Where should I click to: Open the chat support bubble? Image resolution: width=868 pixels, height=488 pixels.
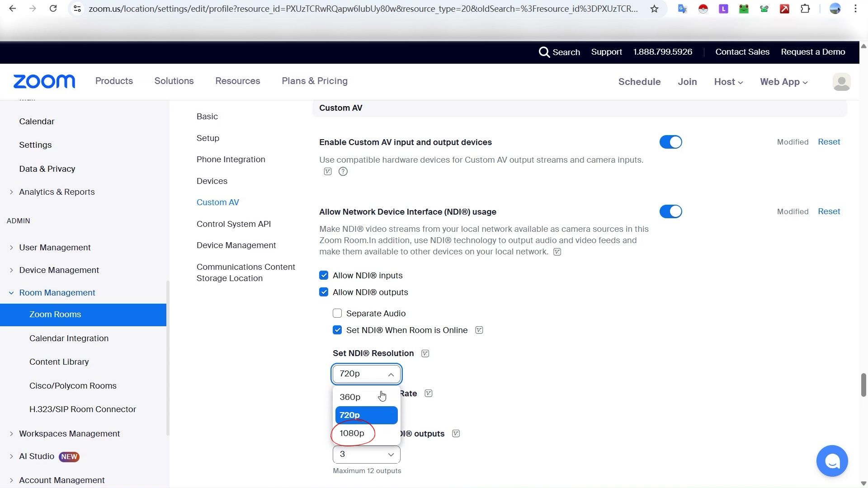click(x=832, y=461)
